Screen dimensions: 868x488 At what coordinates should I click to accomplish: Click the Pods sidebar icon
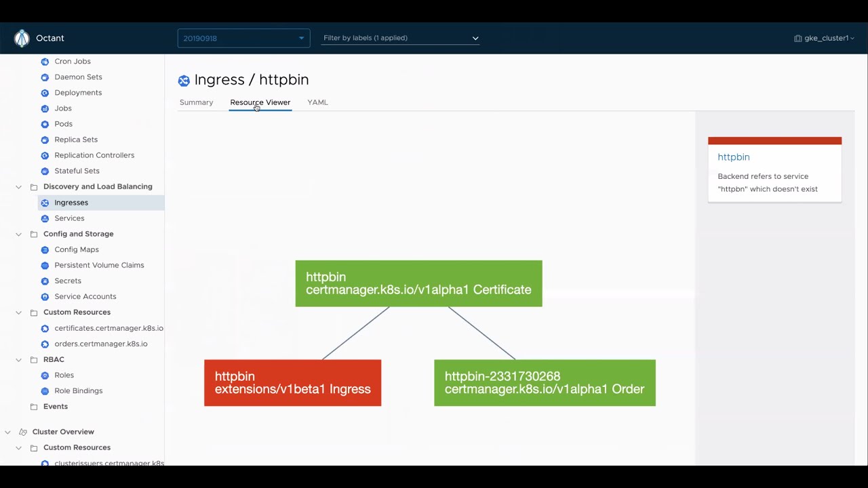(x=45, y=124)
